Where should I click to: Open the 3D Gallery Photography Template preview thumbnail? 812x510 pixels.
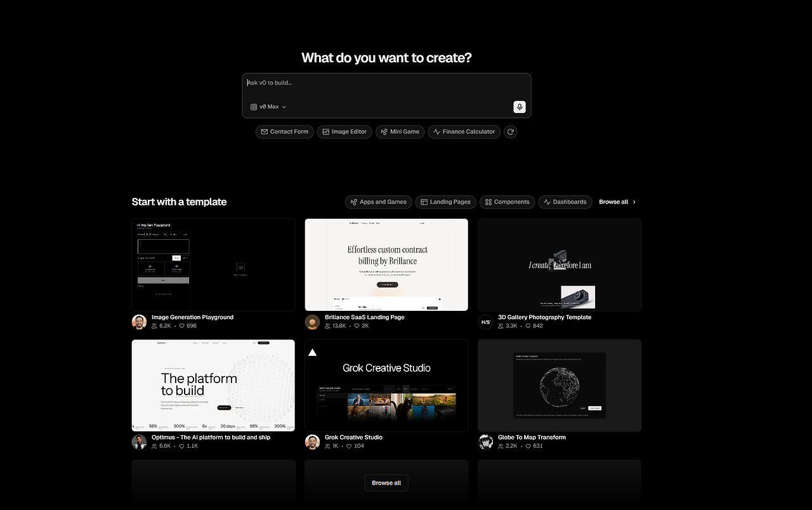point(560,265)
